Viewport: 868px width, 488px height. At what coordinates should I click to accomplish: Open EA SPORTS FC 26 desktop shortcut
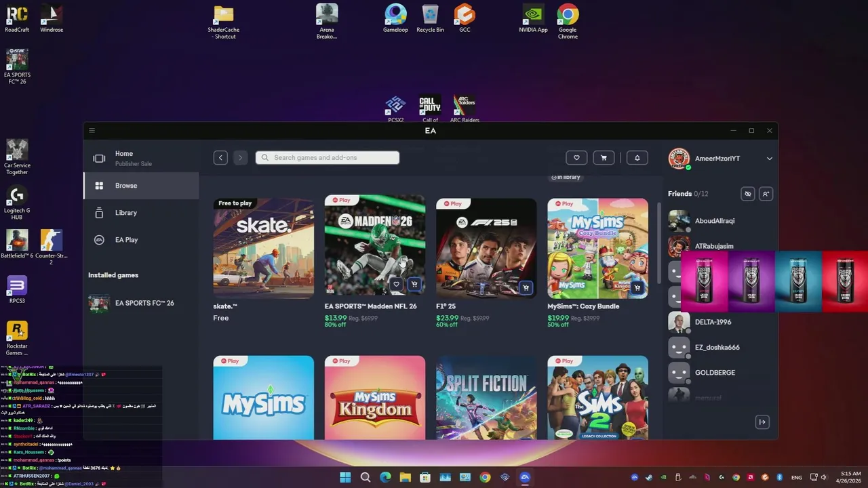pyautogui.click(x=17, y=66)
